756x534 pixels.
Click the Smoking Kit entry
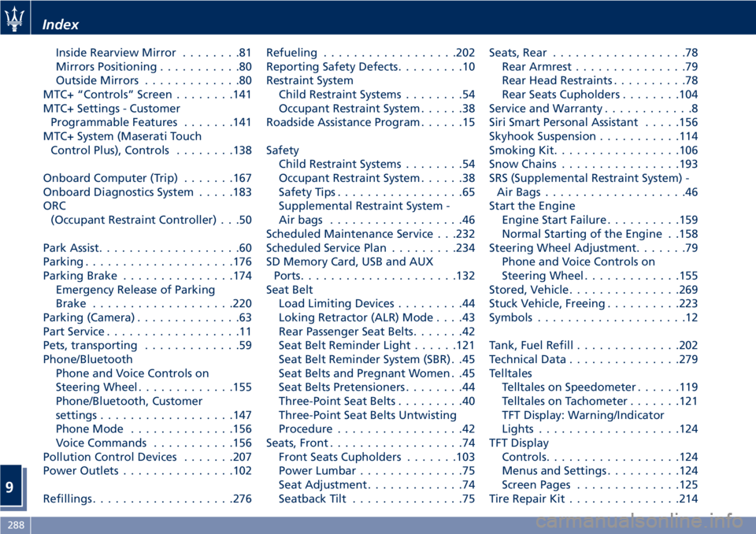[x=594, y=150]
